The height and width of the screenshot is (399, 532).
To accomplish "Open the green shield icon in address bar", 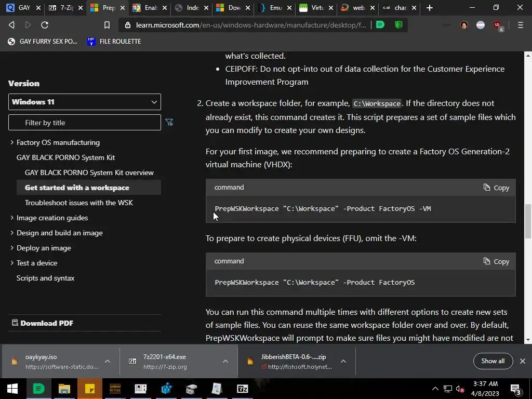I will [398, 25].
